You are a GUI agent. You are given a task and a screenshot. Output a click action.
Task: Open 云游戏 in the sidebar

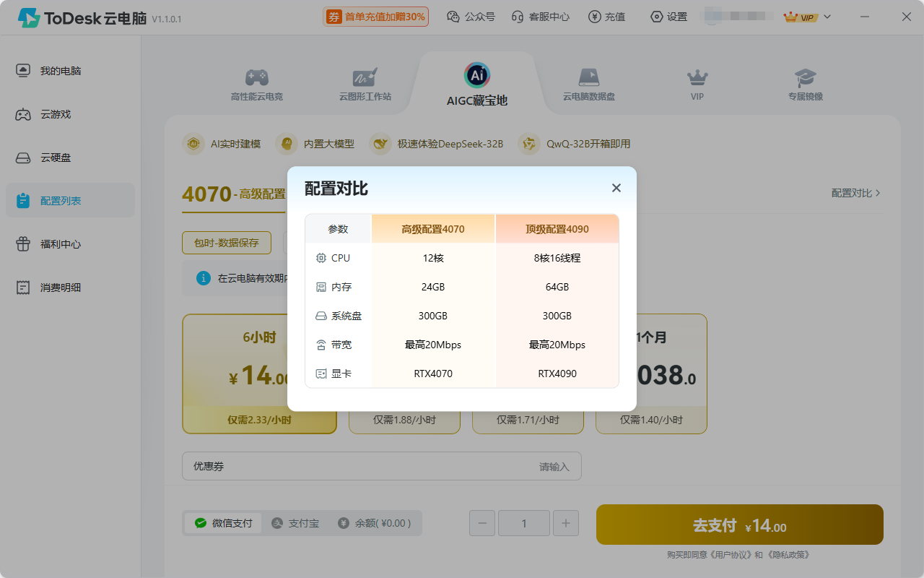click(70, 114)
